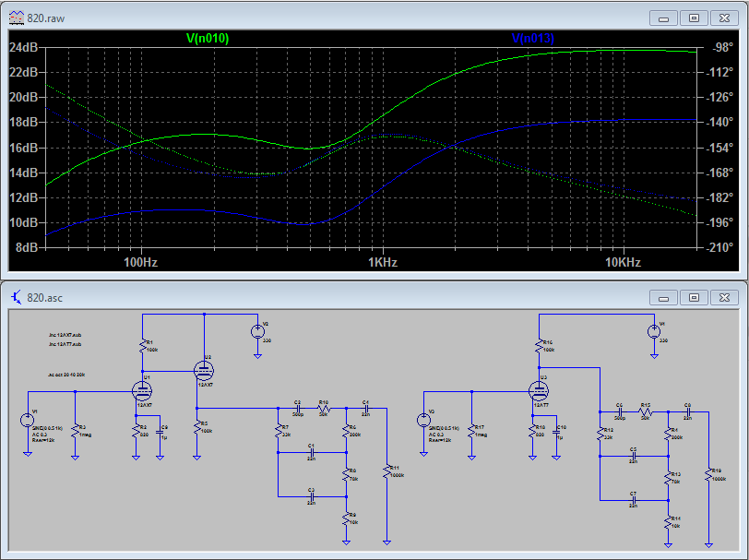Click the blue V(n013) trace label
This screenshot has width=749, height=560.
pos(532,38)
